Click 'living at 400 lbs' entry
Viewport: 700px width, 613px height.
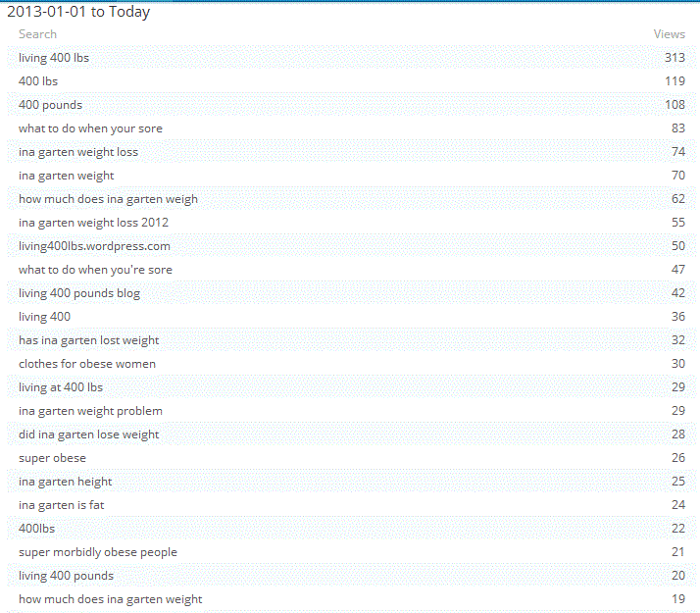pyautogui.click(x=61, y=387)
